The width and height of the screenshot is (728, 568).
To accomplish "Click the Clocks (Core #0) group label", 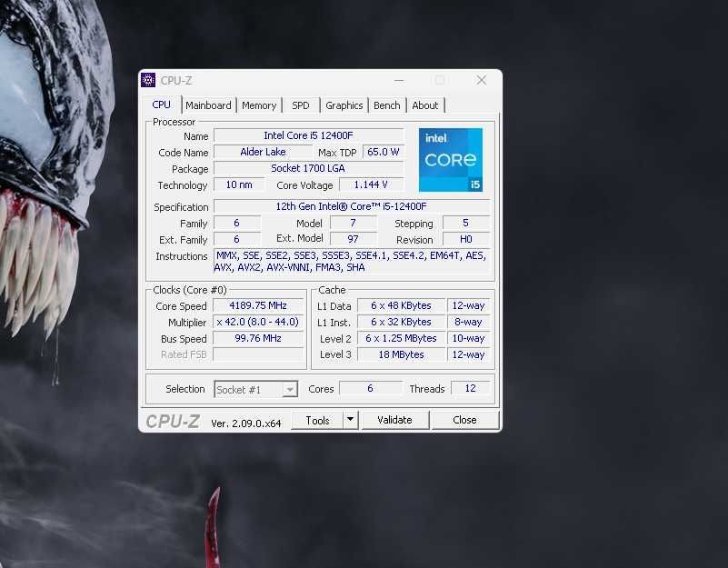I will point(190,290).
